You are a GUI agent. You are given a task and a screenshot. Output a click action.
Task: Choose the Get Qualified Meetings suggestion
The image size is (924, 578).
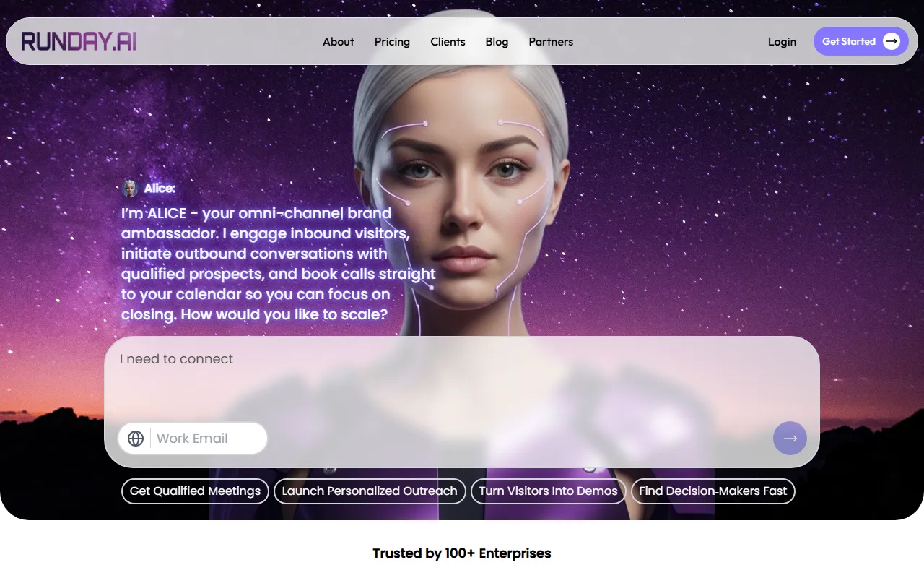click(195, 491)
